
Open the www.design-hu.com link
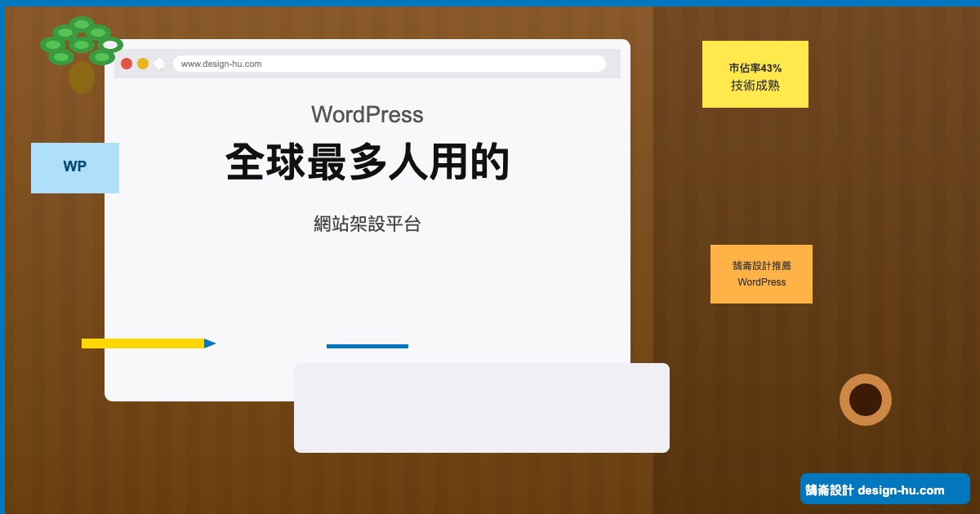[219, 64]
